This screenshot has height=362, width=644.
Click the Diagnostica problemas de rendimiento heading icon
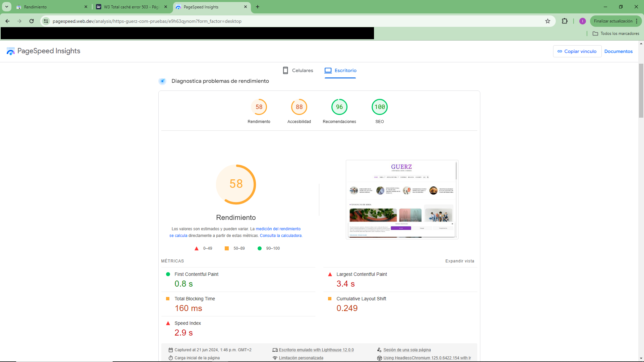click(x=162, y=81)
